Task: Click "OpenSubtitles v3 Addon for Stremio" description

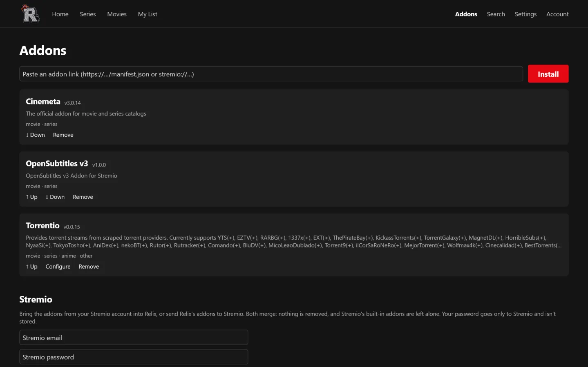Action: (x=72, y=176)
